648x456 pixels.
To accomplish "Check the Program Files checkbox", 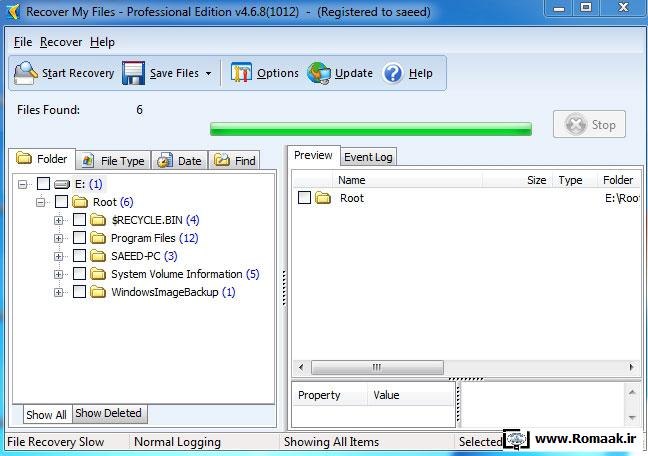I will (x=79, y=238).
